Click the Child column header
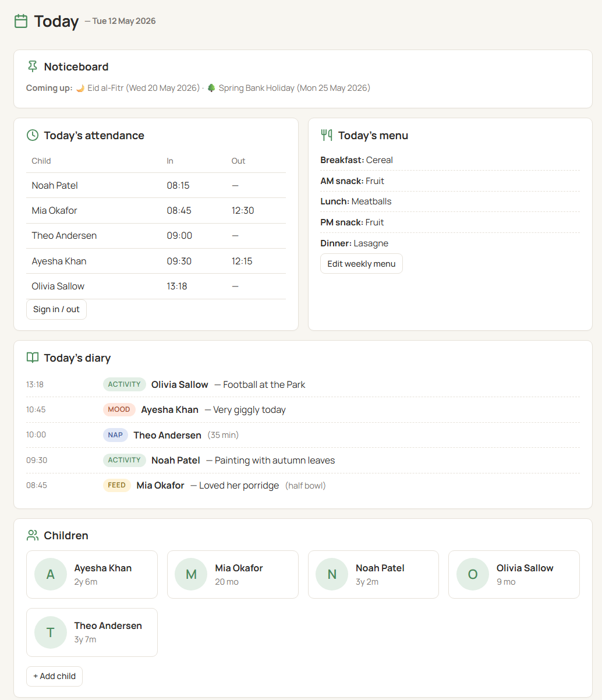 (x=41, y=161)
